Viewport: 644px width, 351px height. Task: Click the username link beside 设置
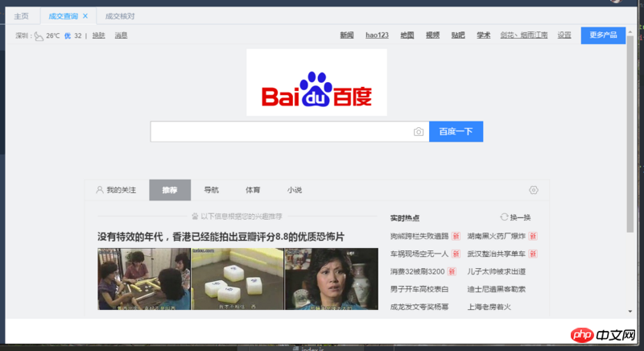click(x=524, y=35)
